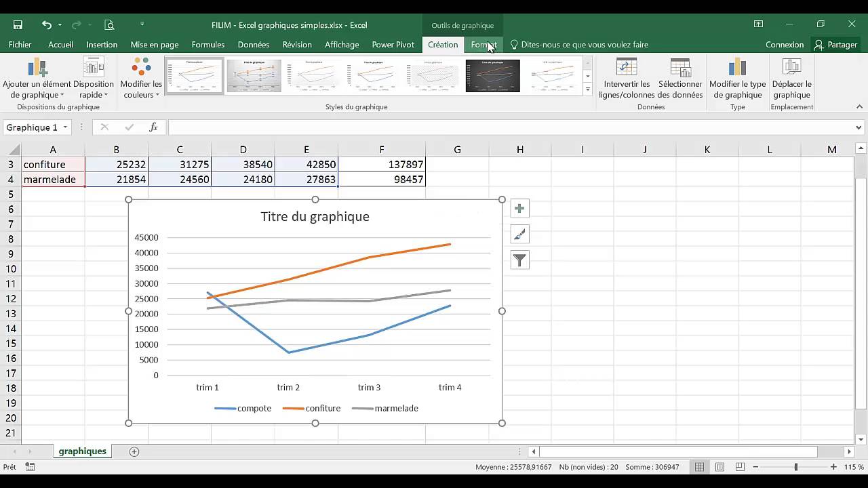
Task: Open the Affichage tab
Action: coord(342,45)
